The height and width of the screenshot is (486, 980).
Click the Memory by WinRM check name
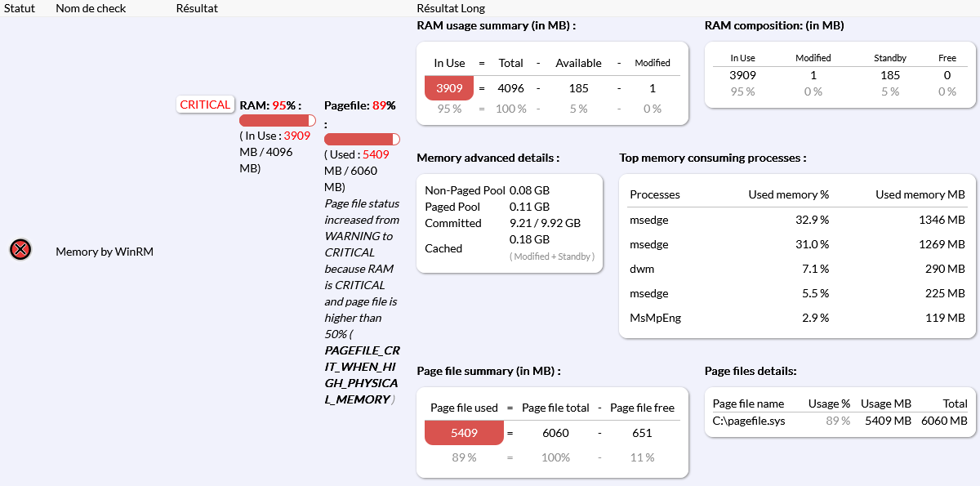pyautogui.click(x=105, y=252)
